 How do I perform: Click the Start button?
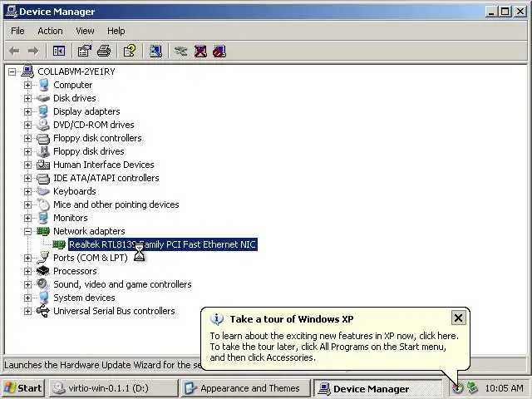(x=23, y=388)
